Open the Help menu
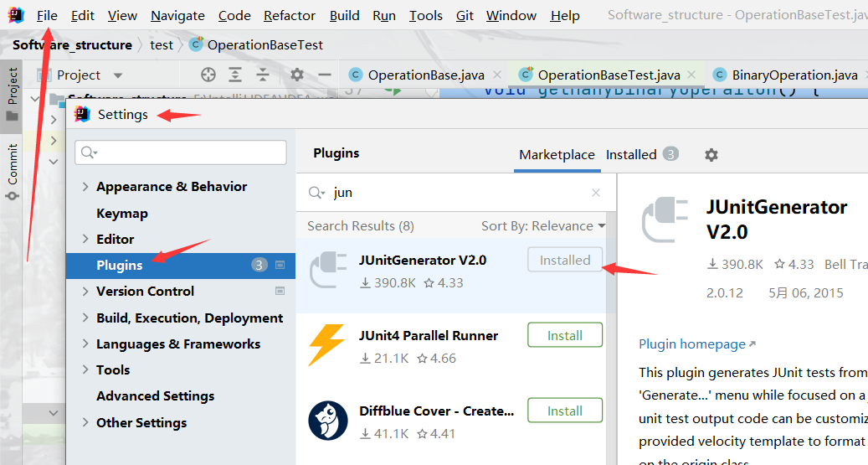Screen dimensions: 868x465 pos(565,16)
